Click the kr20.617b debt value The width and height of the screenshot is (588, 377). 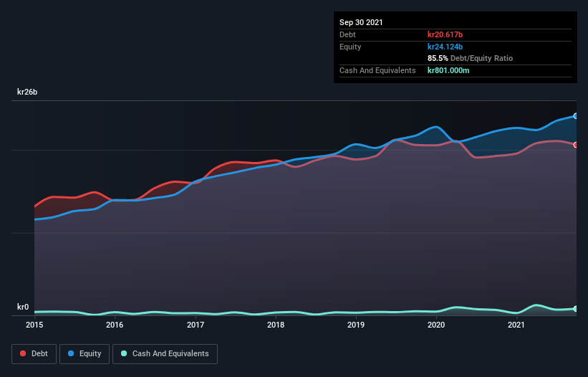click(445, 34)
